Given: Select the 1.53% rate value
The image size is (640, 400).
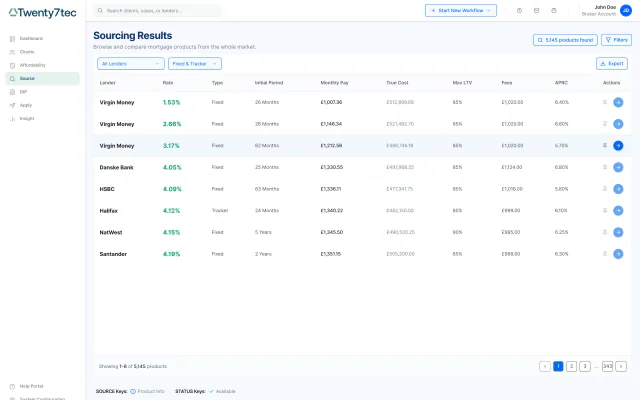Looking at the screenshot, I should coord(171,102).
